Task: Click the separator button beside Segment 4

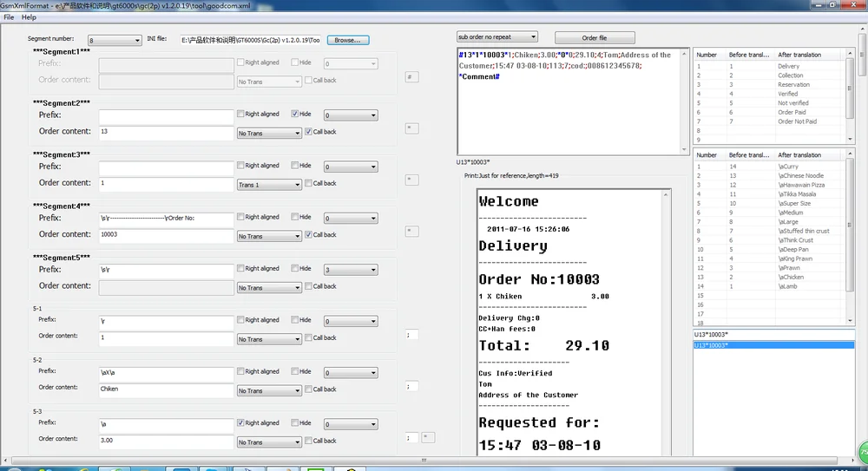Action: [x=411, y=232]
